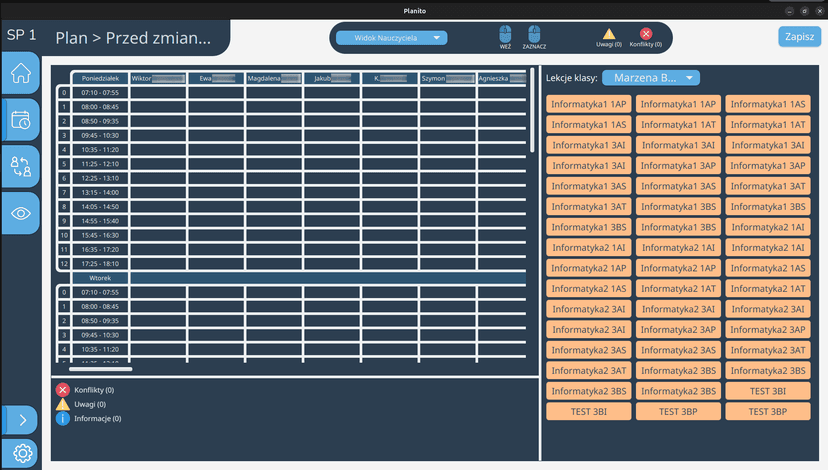Open the Lekcje klasy Marzena B... dropdown
Viewport: 828px width, 470px height.
pos(651,78)
